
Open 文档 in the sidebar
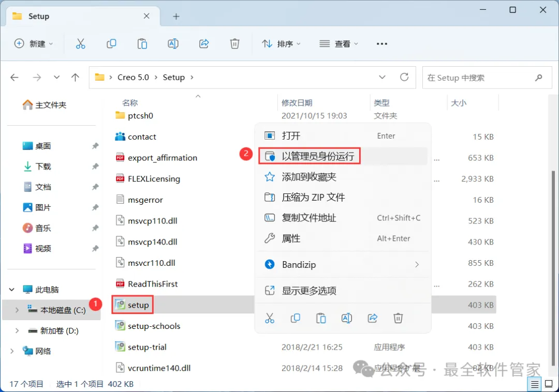37,187
